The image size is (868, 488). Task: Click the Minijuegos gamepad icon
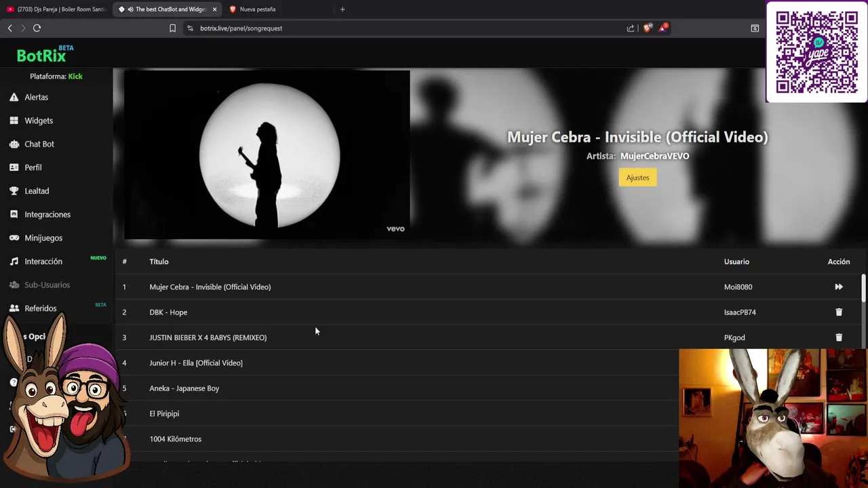[x=14, y=238]
